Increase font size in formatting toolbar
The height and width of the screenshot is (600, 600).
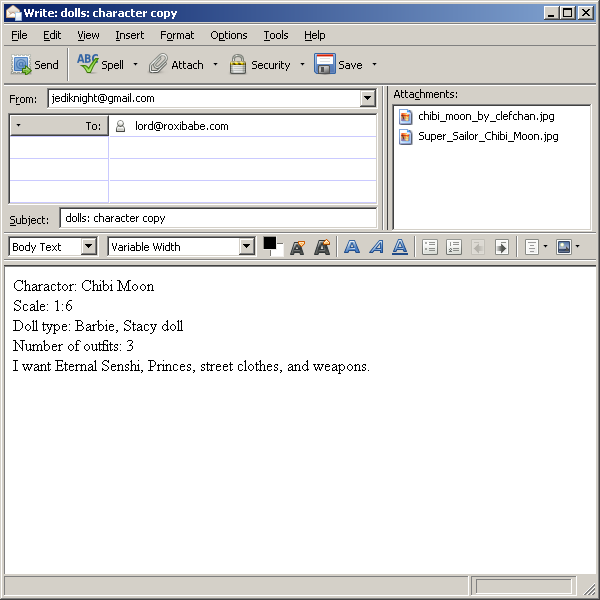click(321, 247)
